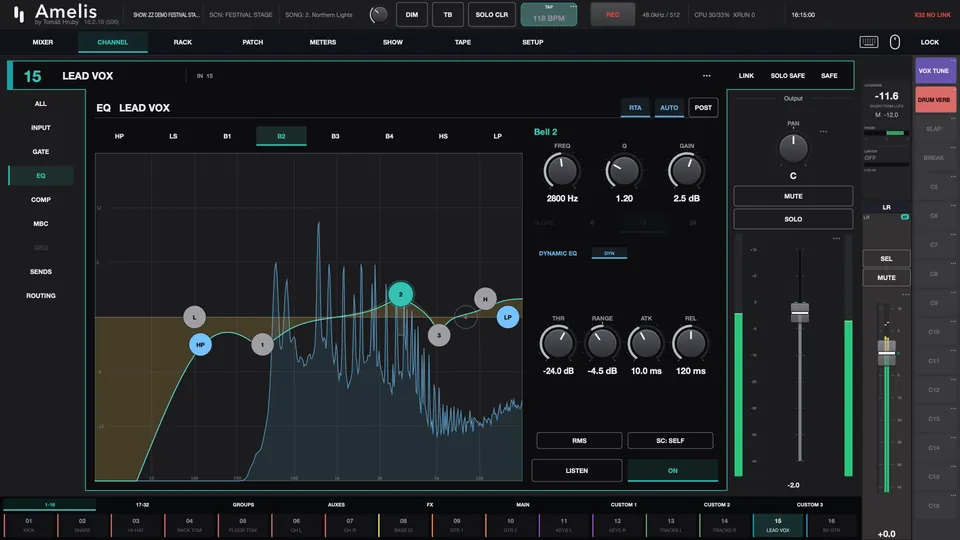Turn the Bell 2 band ON button off
The width and height of the screenshot is (960, 540).
(672, 470)
